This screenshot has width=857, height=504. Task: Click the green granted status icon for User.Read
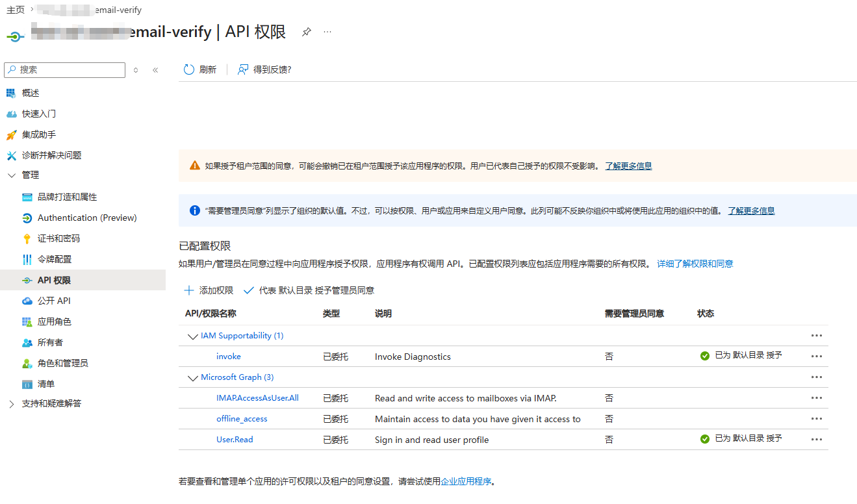coord(704,439)
